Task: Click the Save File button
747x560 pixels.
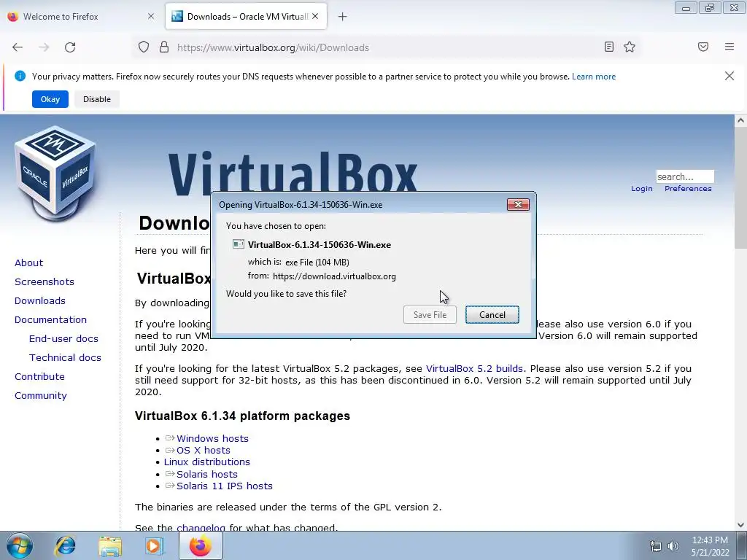Action: (430, 315)
